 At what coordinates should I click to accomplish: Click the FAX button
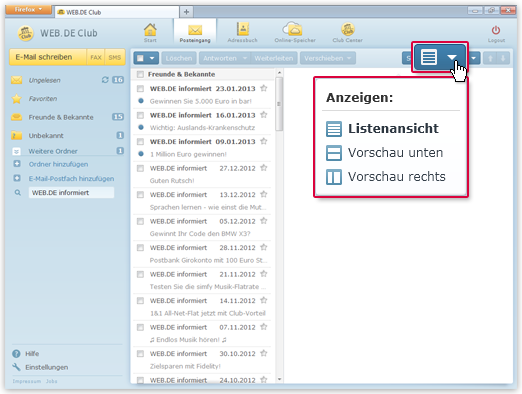(x=96, y=57)
